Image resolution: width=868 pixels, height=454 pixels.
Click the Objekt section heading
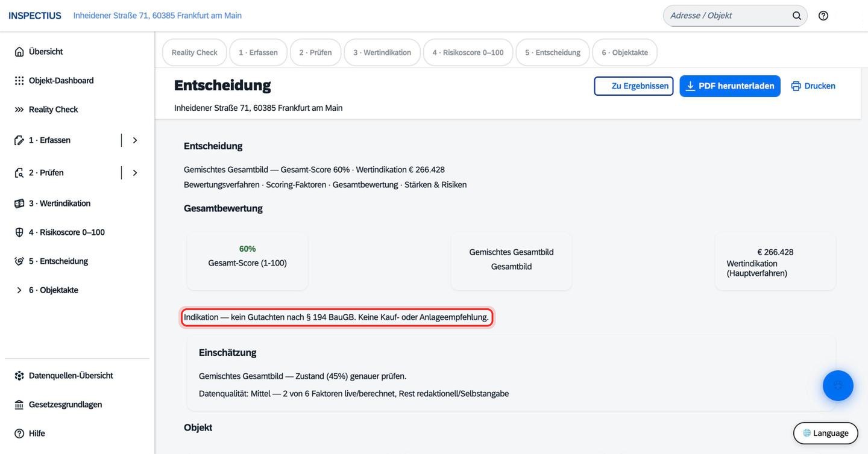click(198, 428)
